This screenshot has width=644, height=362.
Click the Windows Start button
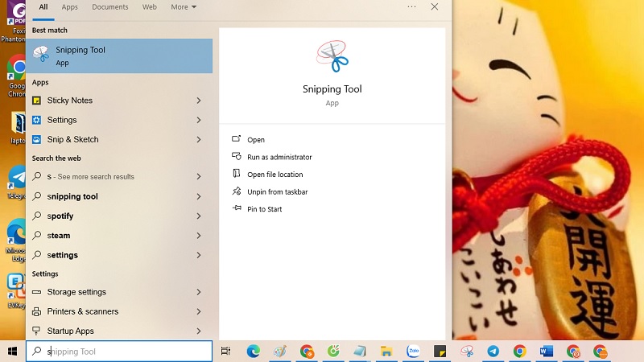pos(13,352)
